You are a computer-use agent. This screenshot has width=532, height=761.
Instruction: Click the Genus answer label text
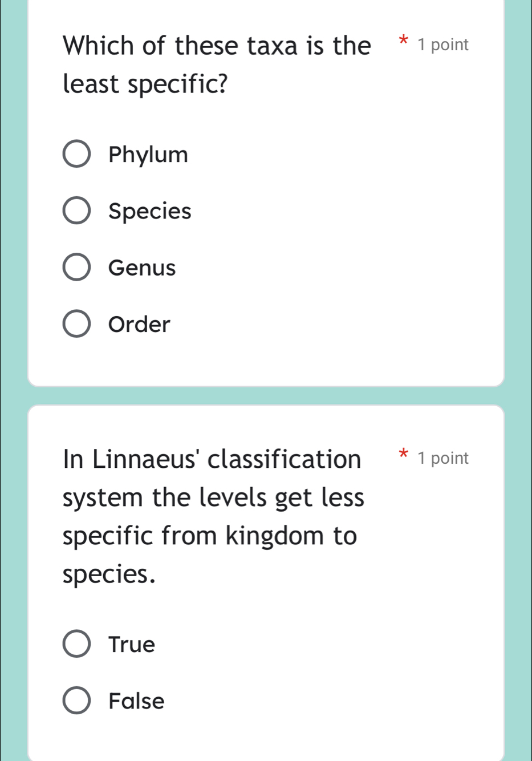(x=142, y=268)
